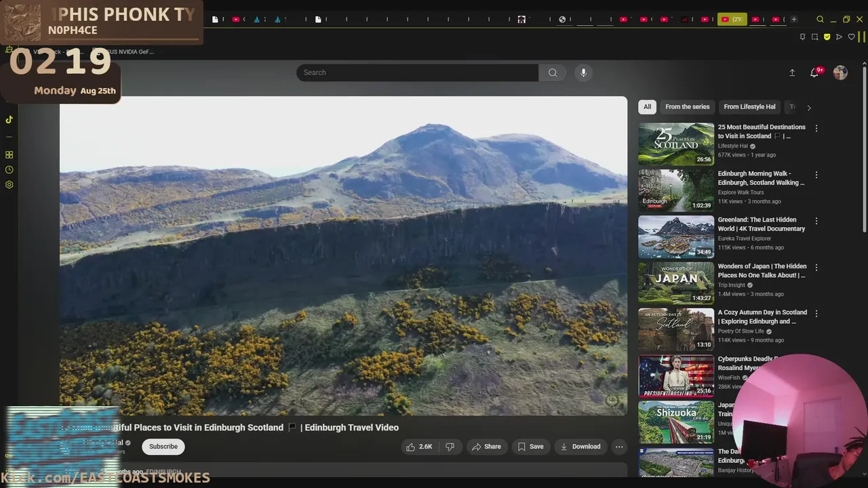868x488 pixels.
Task: Open the YouTube account avatar menu
Action: pyautogui.click(x=840, y=73)
